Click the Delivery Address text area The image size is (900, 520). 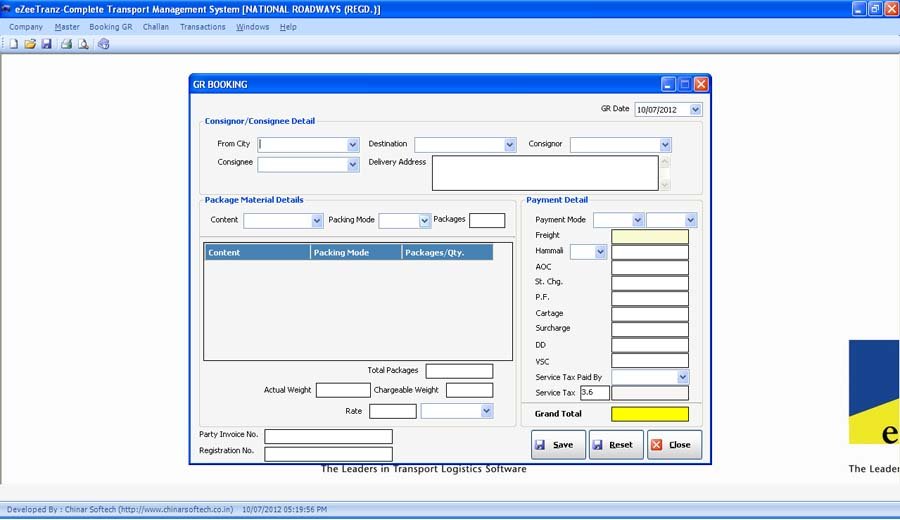coord(545,173)
